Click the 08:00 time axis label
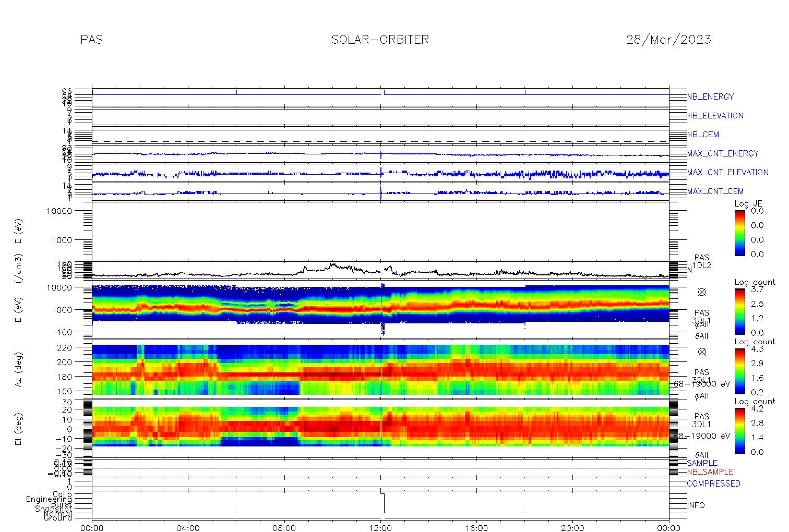The image size is (789, 532). point(284,527)
